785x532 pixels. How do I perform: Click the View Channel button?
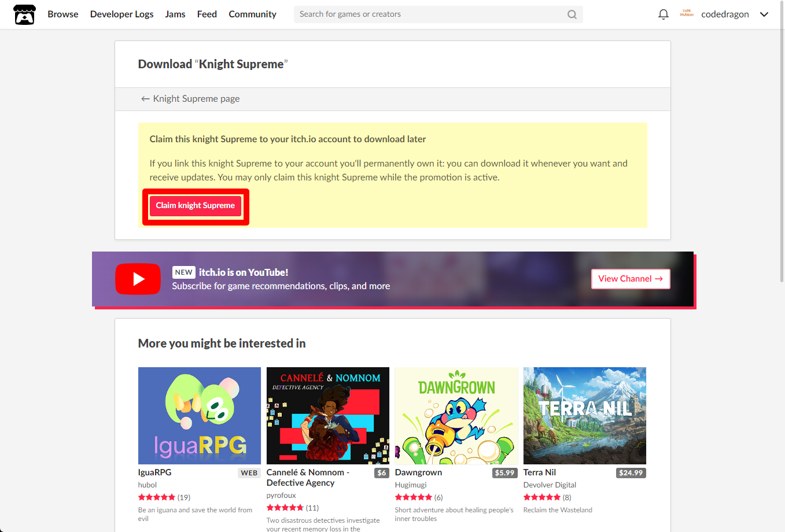pyautogui.click(x=631, y=279)
